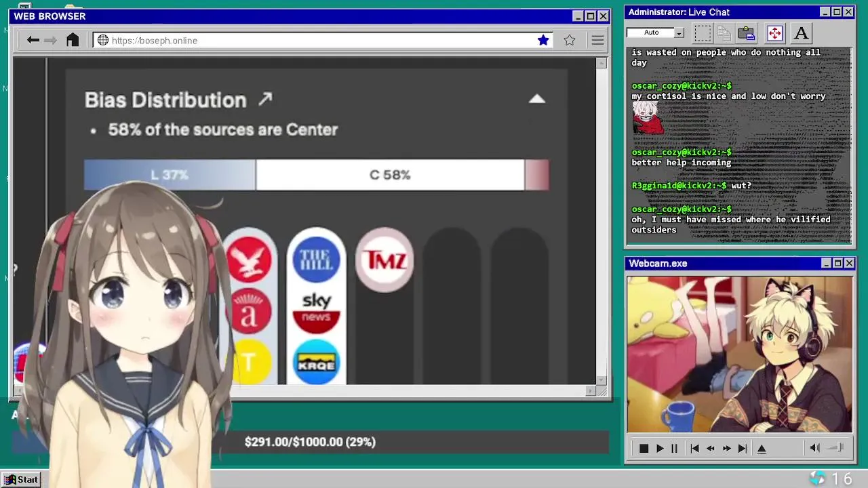Click the taskbar clock showing 16
868x488 pixels.
click(x=842, y=479)
